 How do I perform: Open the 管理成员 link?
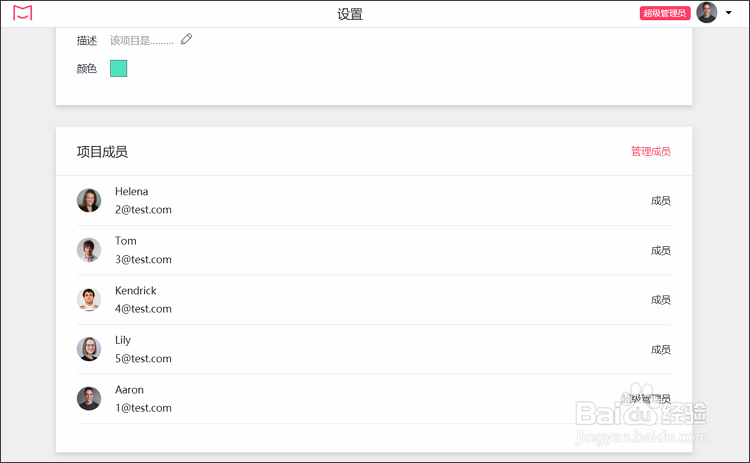[x=650, y=152]
